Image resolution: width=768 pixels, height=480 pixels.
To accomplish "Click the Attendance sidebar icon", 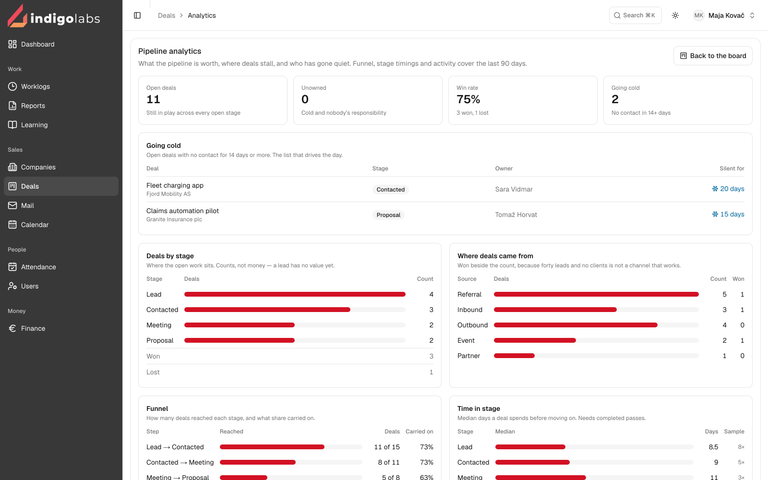I will coord(12,267).
